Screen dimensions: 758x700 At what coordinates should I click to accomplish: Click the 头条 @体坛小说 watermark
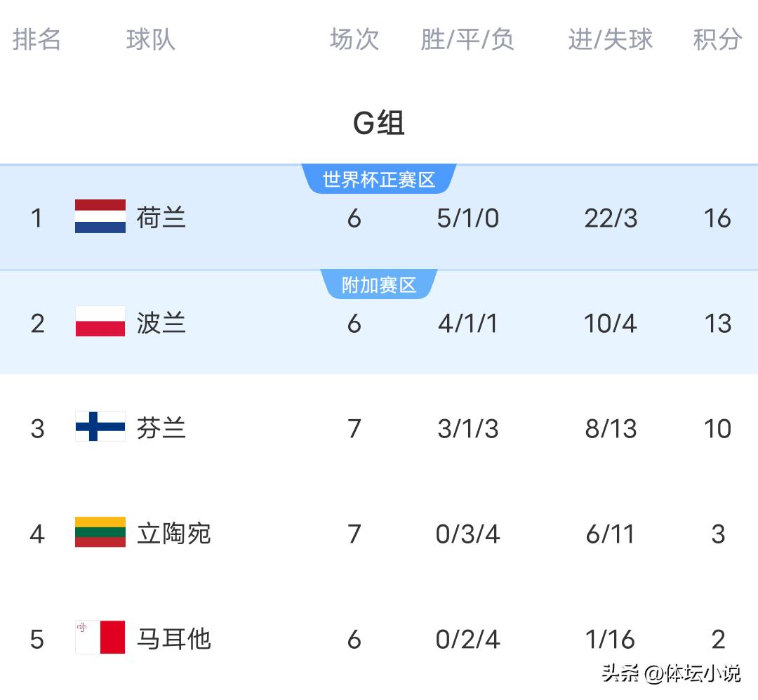(671, 674)
